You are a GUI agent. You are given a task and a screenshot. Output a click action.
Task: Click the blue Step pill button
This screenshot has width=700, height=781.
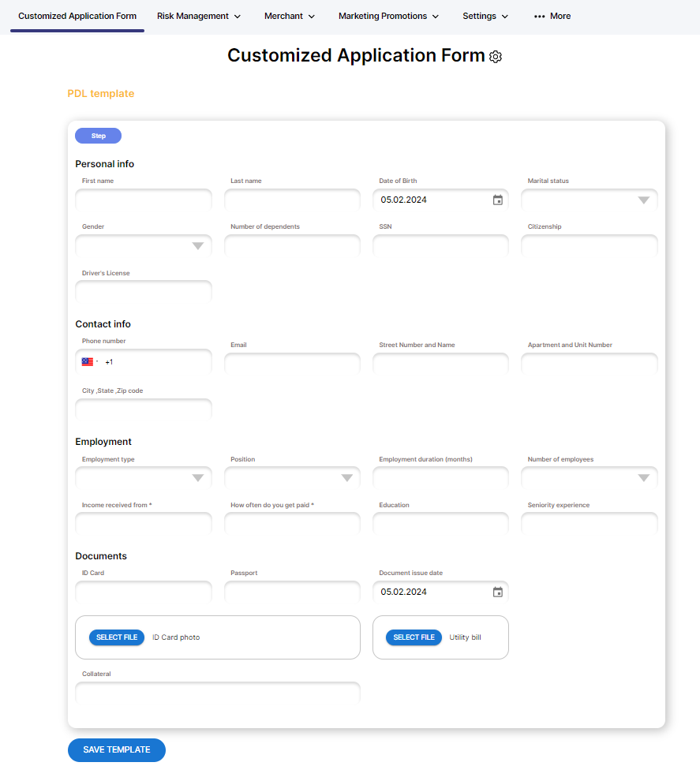(x=98, y=136)
